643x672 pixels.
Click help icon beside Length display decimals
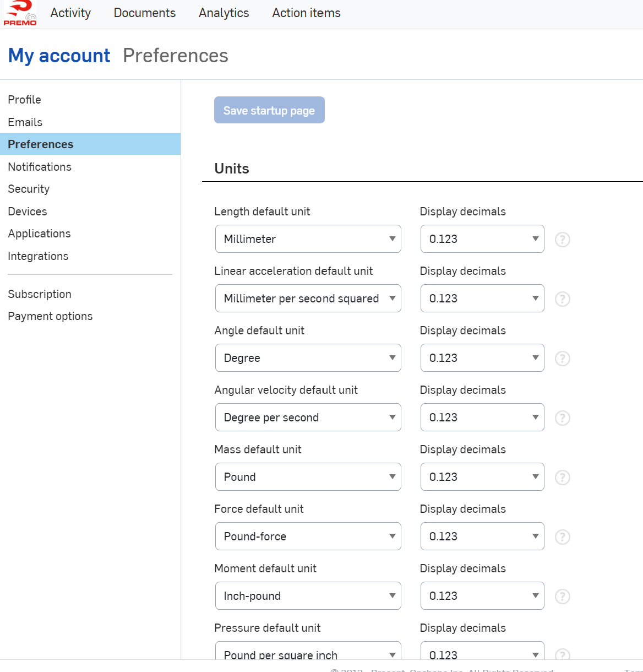(562, 240)
